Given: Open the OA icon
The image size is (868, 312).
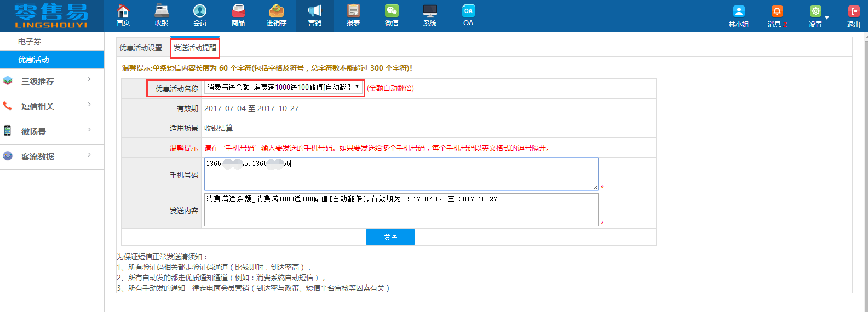Looking at the screenshot, I should (x=468, y=11).
